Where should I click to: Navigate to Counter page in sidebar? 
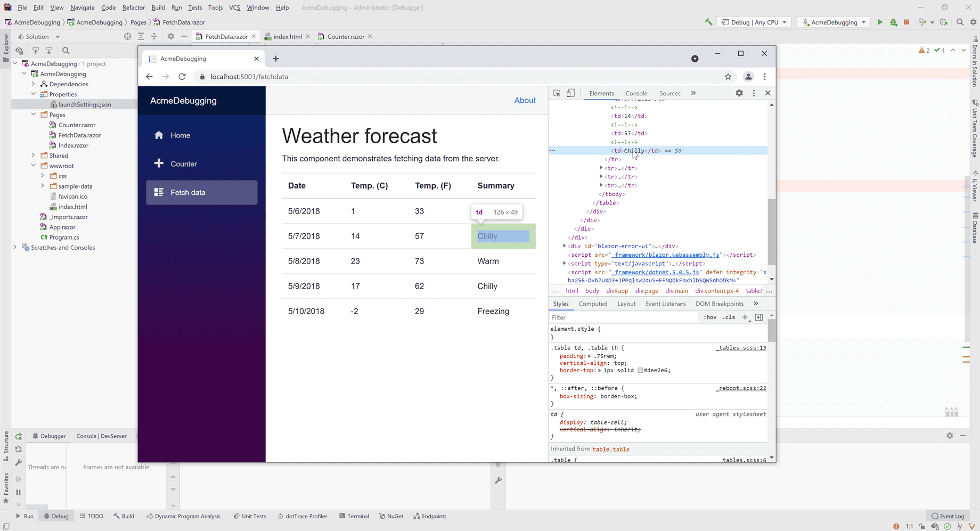point(201,164)
